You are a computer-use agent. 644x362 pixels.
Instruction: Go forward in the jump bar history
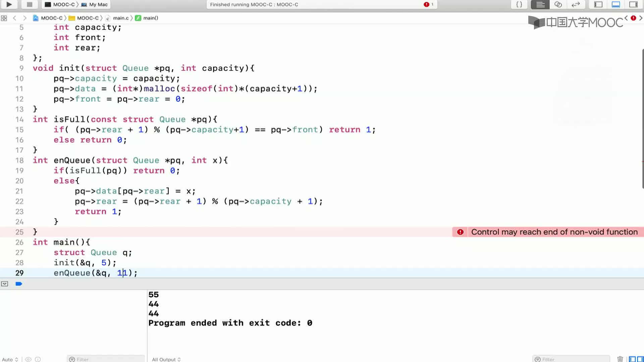tap(24, 18)
